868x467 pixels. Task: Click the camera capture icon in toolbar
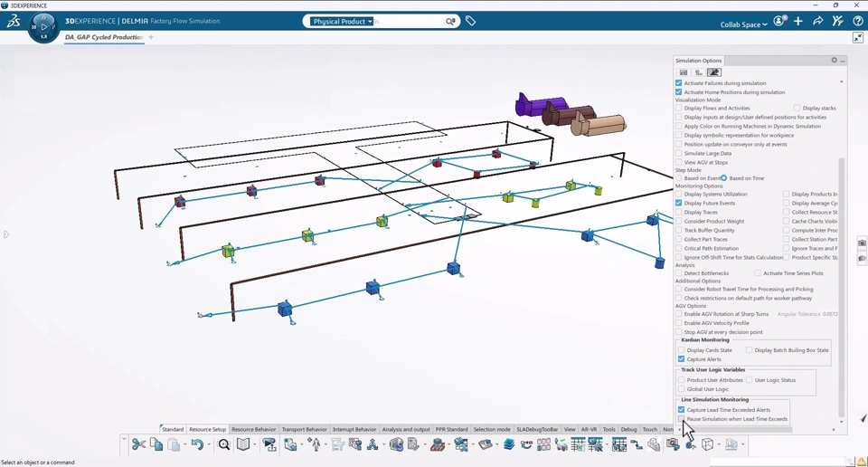point(673,444)
